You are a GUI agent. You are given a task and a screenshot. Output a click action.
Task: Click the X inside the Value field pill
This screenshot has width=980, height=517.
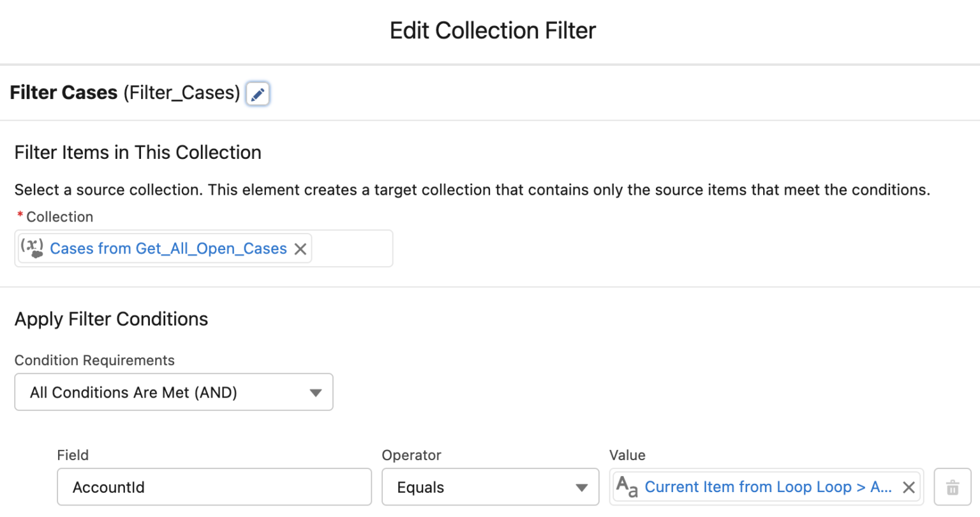point(909,487)
